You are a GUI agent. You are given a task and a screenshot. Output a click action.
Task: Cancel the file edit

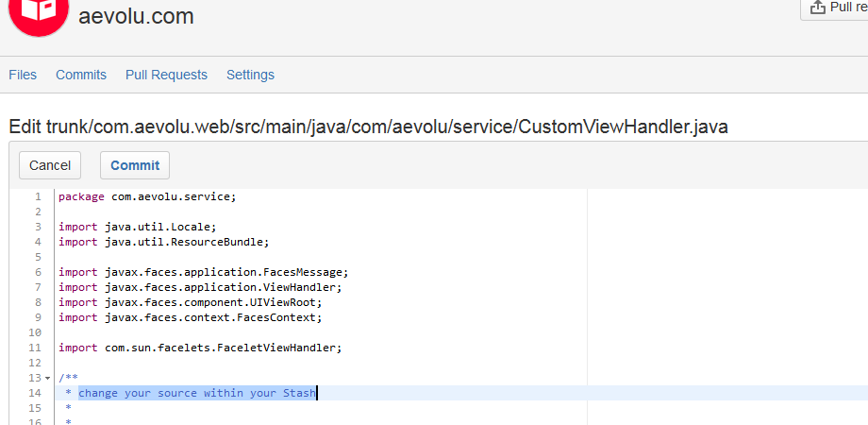(x=50, y=165)
